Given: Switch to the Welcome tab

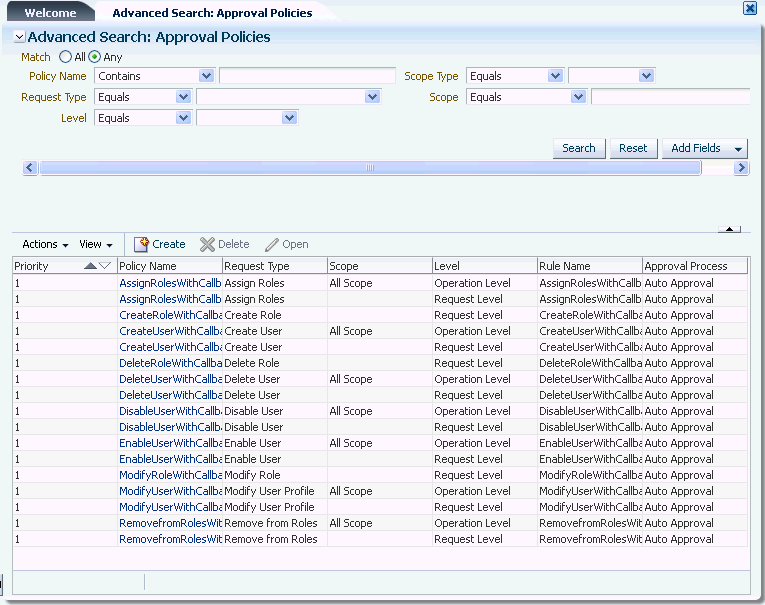Looking at the screenshot, I should click(50, 13).
